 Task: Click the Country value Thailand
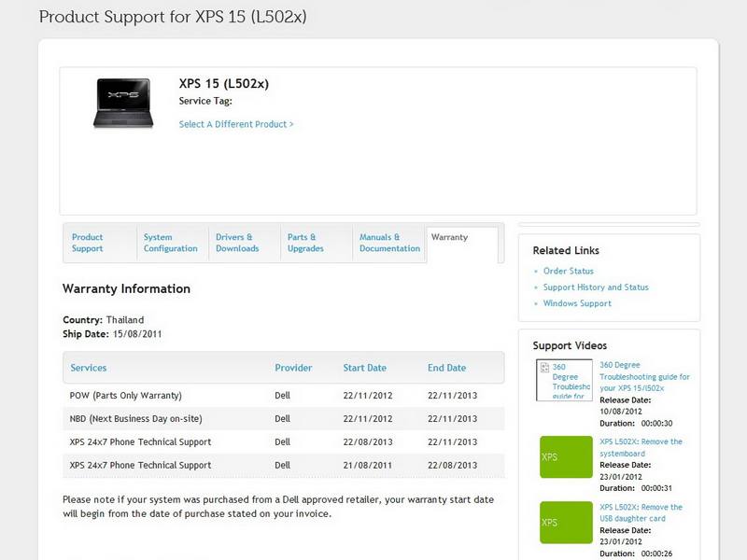click(x=125, y=320)
